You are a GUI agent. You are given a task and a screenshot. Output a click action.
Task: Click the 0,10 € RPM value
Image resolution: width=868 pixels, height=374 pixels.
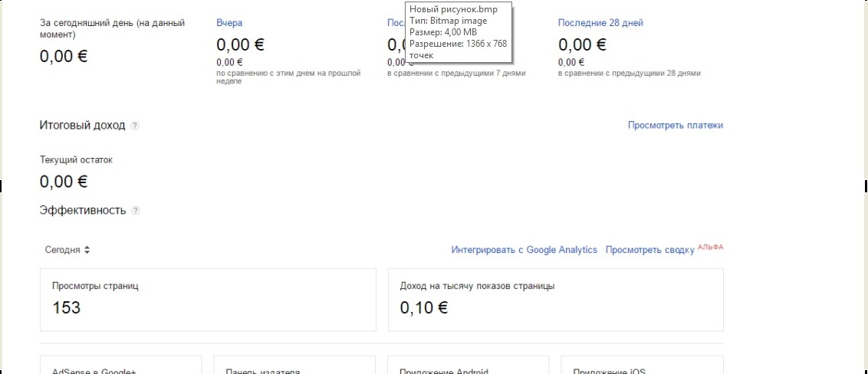pyautogui.click(x=424, y=308)
